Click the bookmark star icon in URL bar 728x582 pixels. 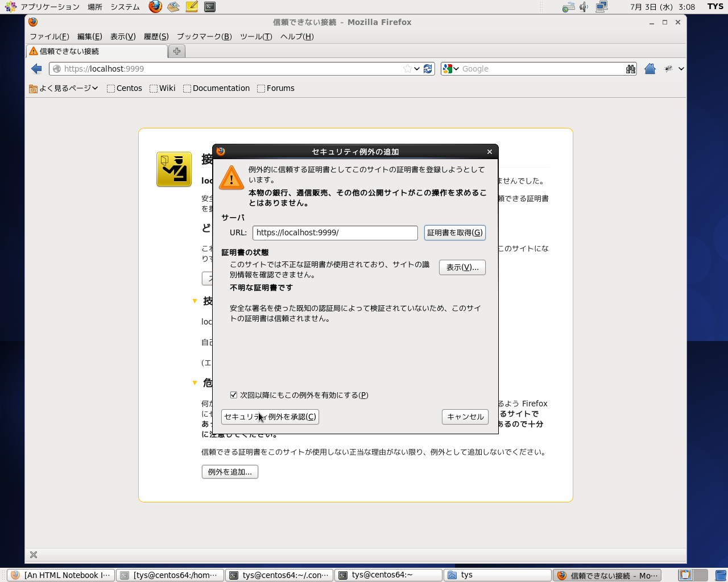(407, 69)
